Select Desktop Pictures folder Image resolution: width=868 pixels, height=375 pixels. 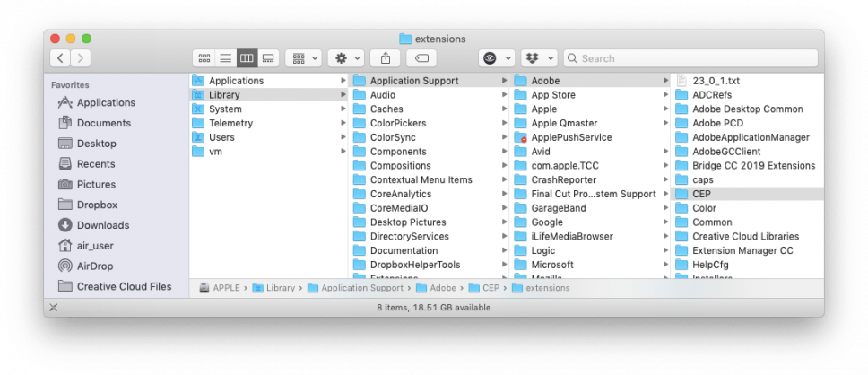point(430,222)
